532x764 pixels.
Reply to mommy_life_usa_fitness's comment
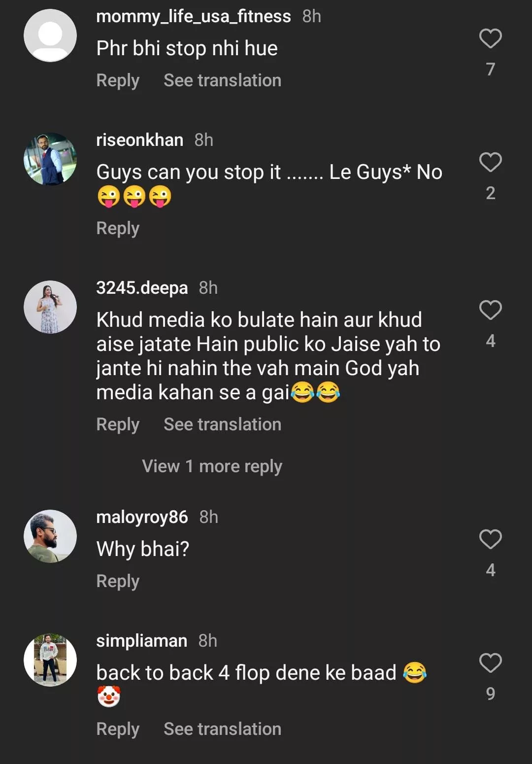pyautogui.click(x=118, y=80)
